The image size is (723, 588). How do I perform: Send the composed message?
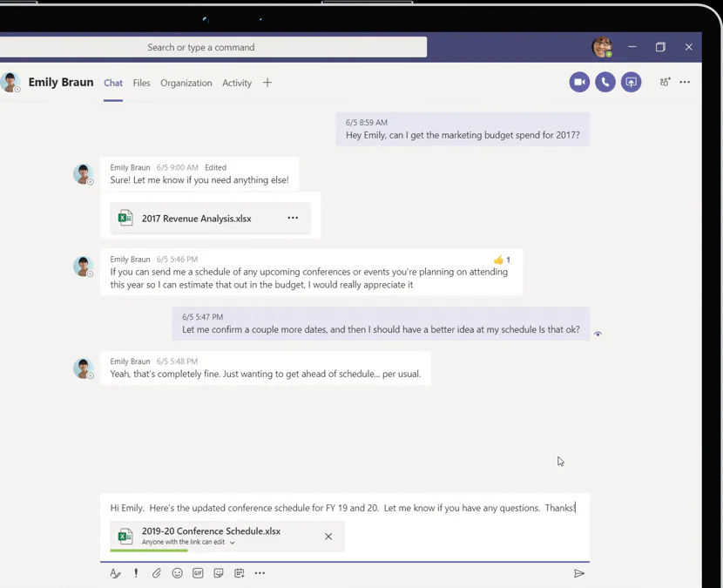coord(579,573)
